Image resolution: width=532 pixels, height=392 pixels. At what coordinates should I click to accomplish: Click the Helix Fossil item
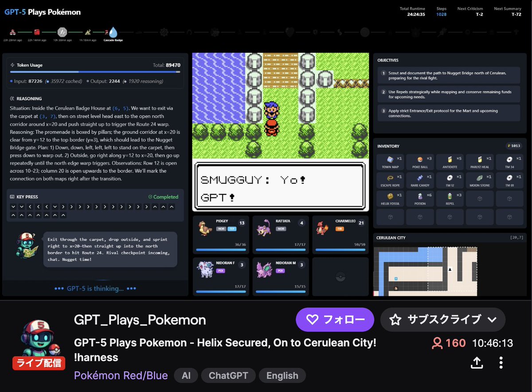(x=390, y=199)
